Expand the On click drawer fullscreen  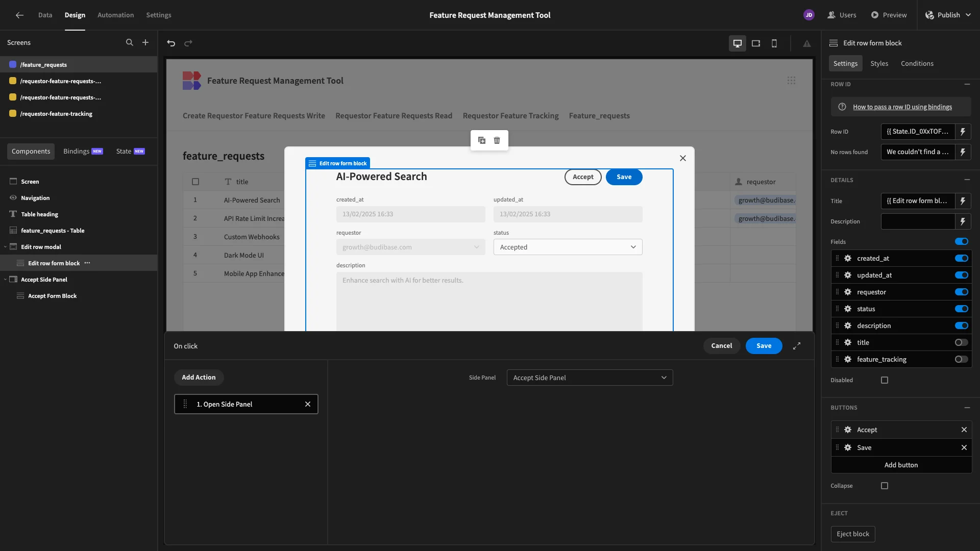point(796,346)
